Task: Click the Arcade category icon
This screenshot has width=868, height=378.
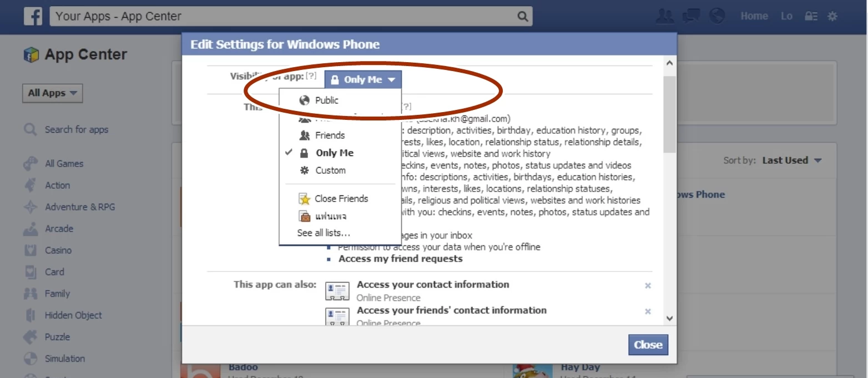Action: [30, 229]
